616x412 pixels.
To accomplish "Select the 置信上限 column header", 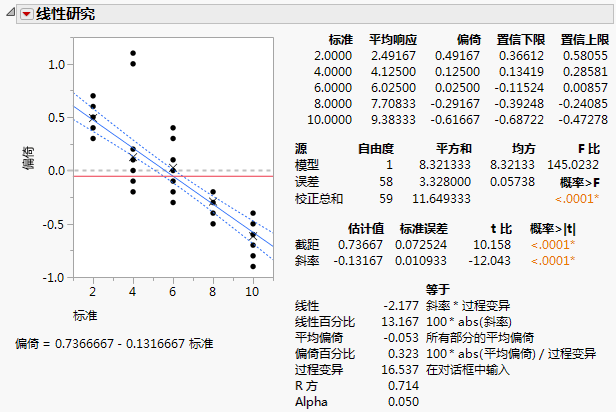I will click(585, 40).
